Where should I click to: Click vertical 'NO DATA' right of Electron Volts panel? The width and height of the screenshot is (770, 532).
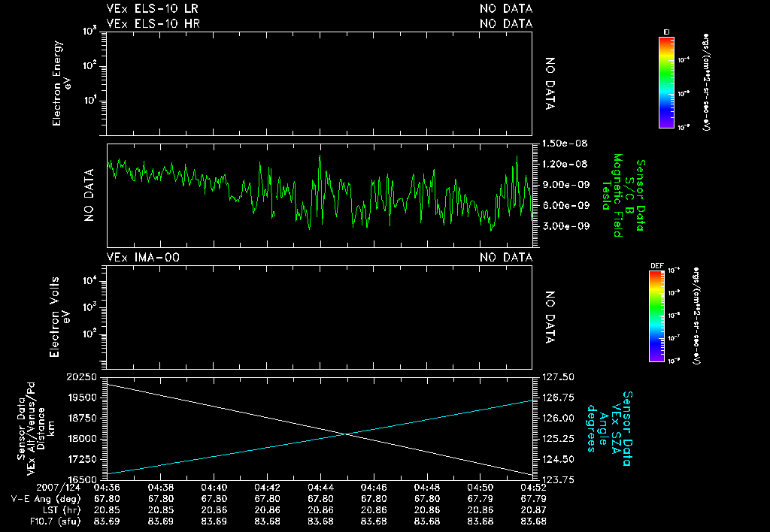click(x=550, y=318)
